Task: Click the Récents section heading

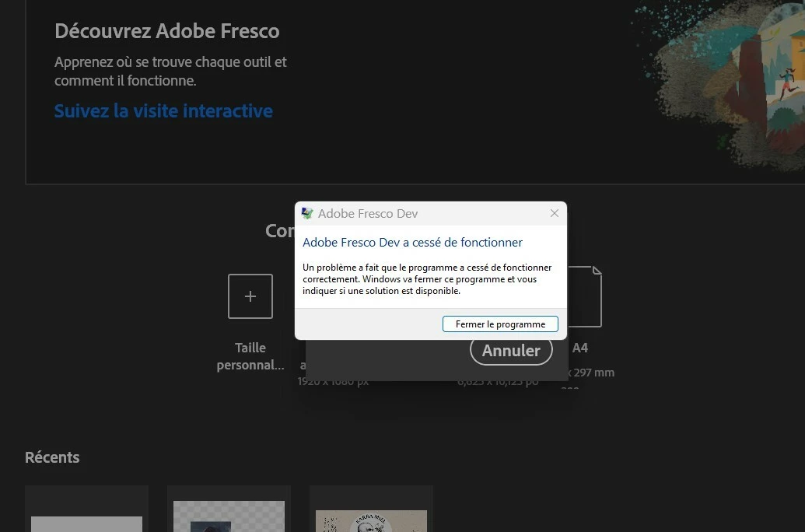Action: click(x=52, y=457)
